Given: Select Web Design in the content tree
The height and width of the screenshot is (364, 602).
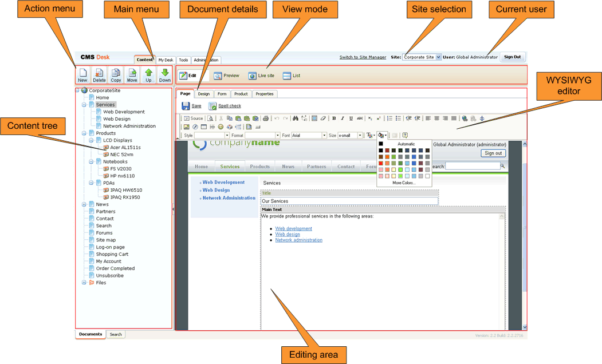Looking at the screenshot, I should 117,119.
